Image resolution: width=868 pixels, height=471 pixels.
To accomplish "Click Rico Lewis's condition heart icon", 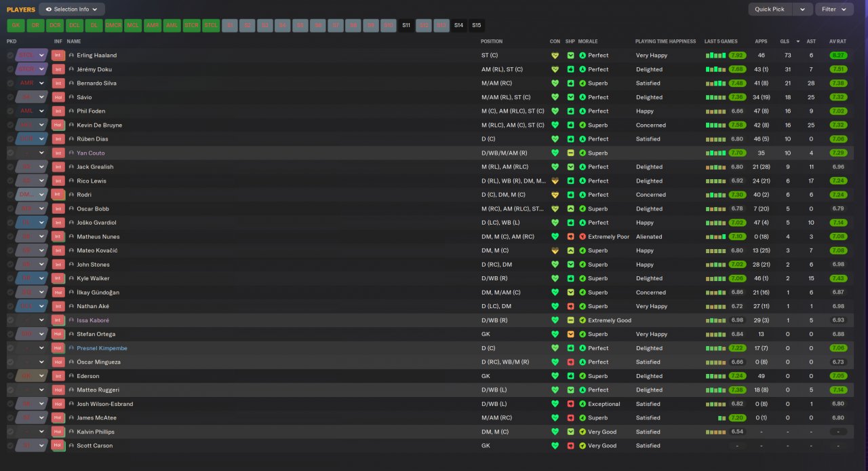I will pyautogui.click(x=555, y=181).
